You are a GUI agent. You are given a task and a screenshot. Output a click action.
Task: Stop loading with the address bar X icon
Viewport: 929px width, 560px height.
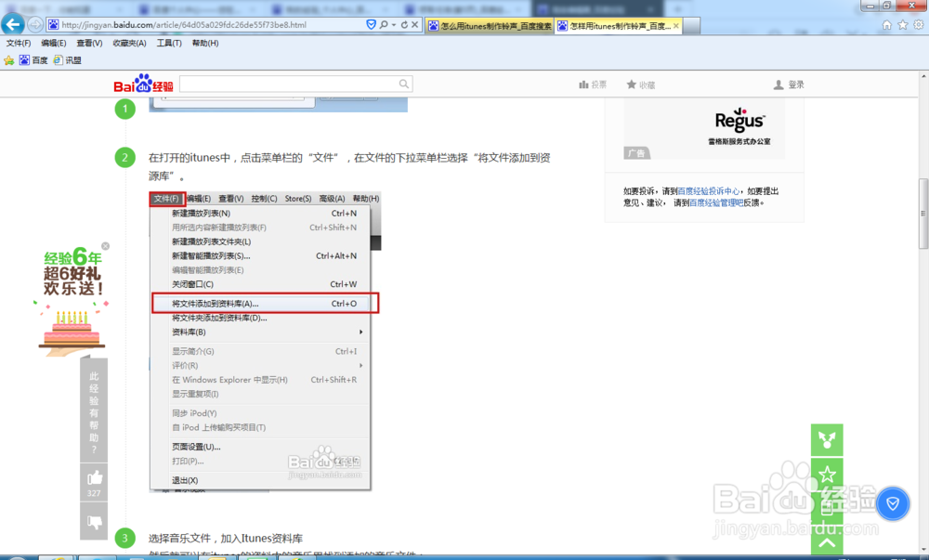click(414, 25)
